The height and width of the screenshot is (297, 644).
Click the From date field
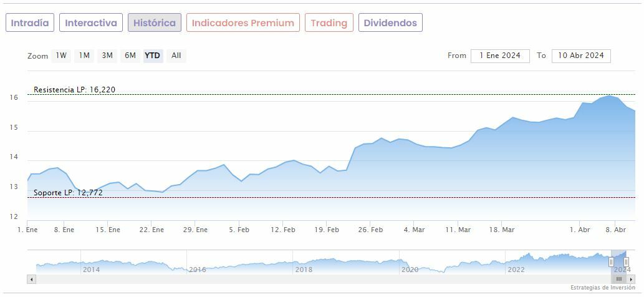(500, 56)
